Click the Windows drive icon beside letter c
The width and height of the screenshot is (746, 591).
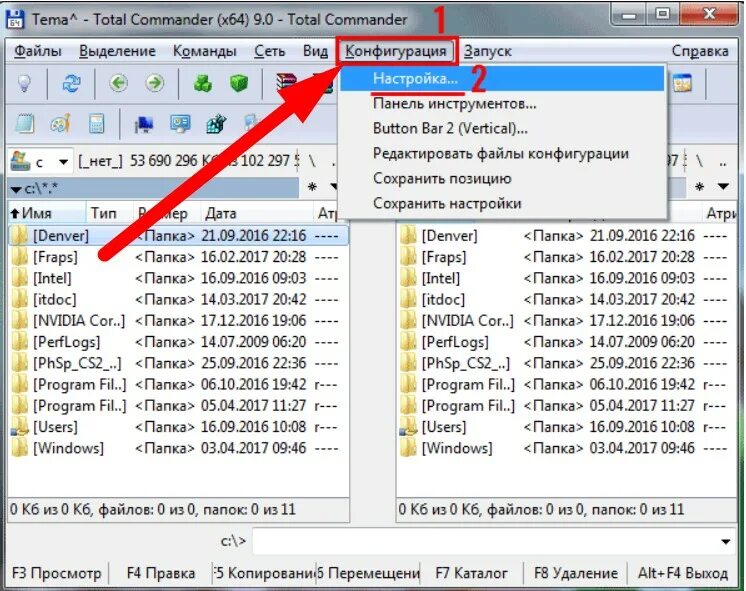coord(20,161)
